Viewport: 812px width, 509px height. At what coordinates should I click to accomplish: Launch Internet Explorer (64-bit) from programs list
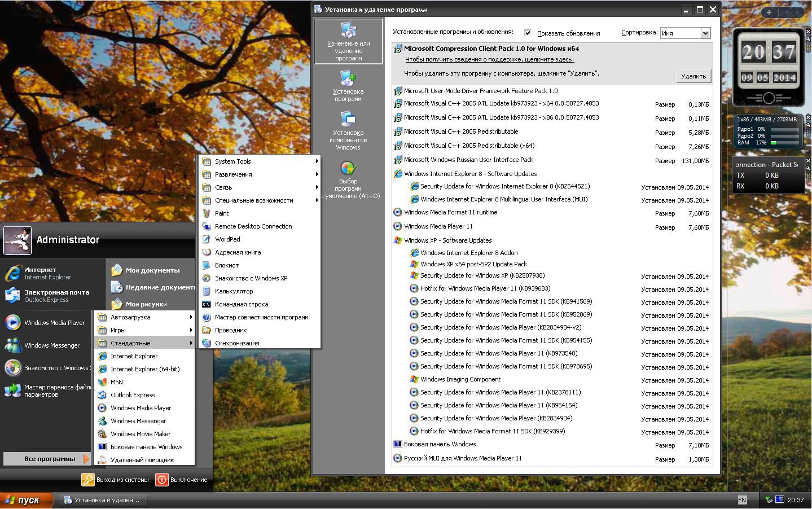pyautogui.click(x=145, y=369)
